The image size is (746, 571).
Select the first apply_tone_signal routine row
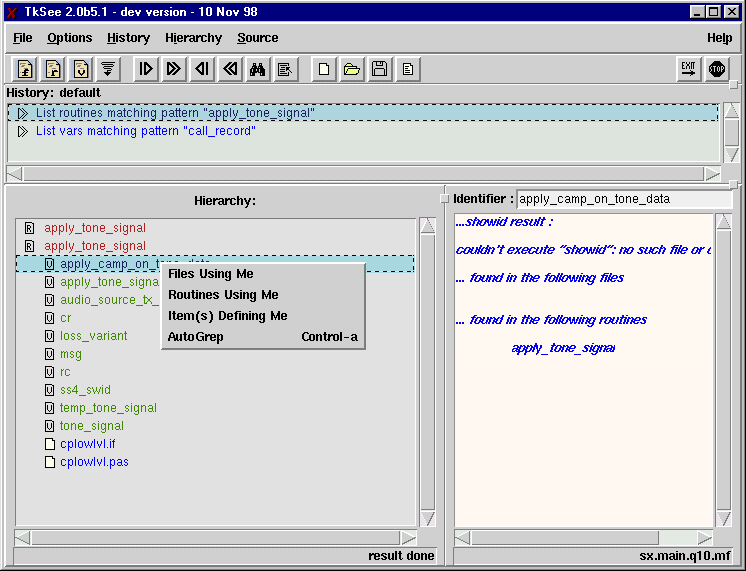95,228
